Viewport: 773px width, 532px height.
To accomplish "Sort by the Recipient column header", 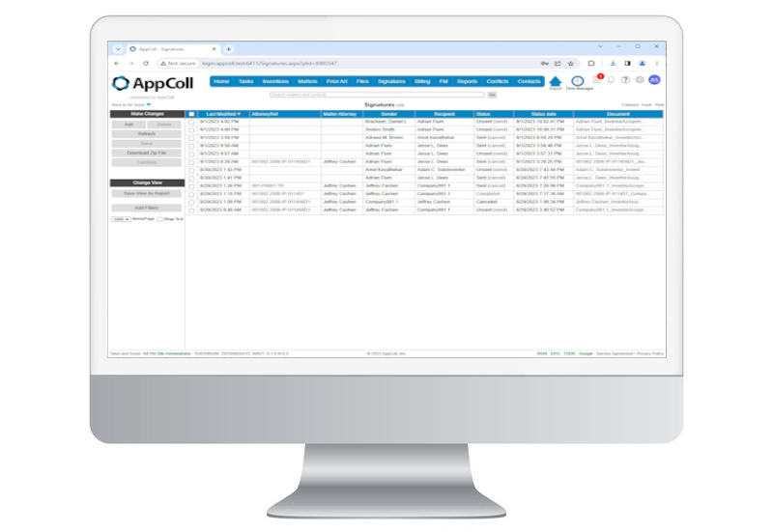I will pyautogui.click(x=444, y=114).
